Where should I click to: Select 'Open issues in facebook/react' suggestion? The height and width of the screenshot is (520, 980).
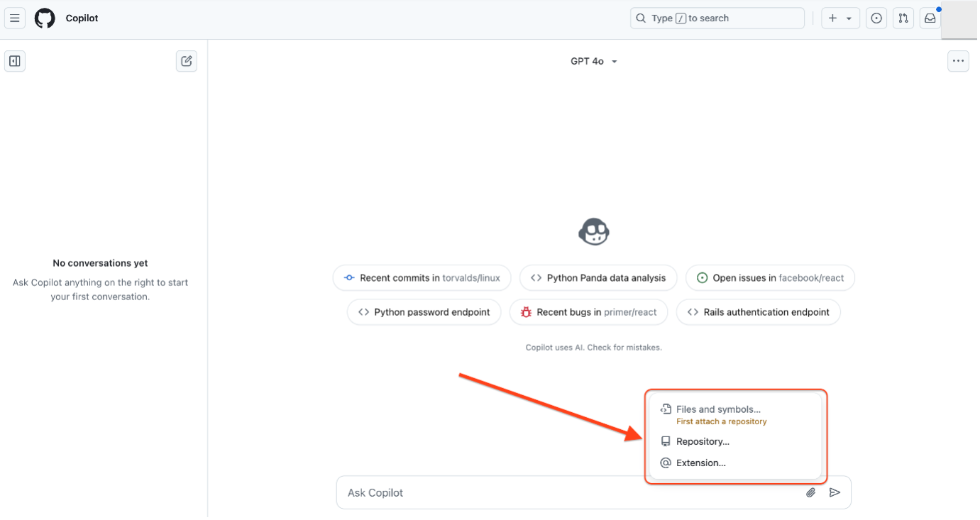770,278
